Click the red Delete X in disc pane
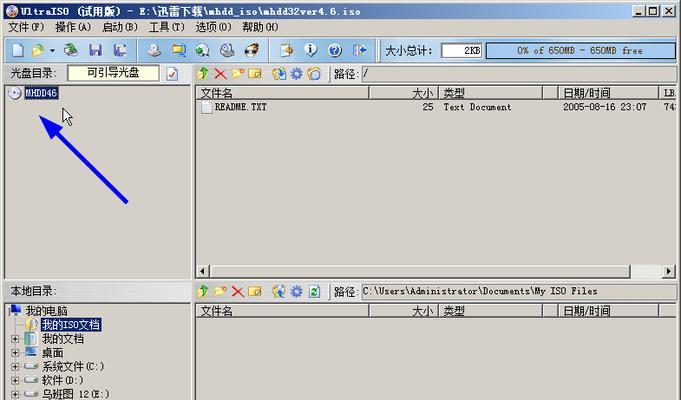681x400 pixels. (x=221, y=73)
